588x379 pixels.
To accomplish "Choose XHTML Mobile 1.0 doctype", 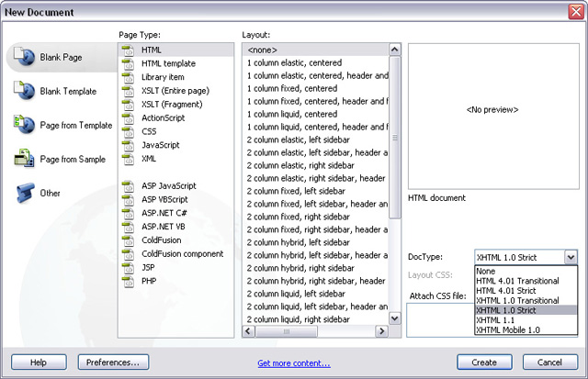I will click(x=526, y=329).
